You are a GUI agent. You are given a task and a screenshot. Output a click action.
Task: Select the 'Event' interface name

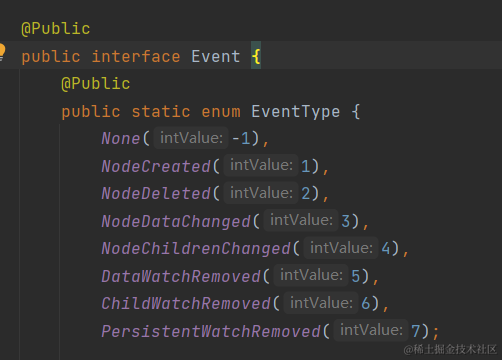point(215,56)
